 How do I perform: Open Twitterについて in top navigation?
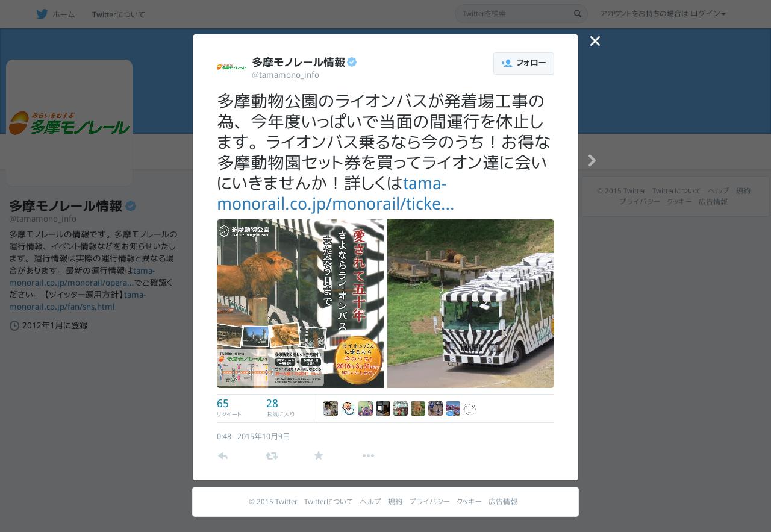tap(119, 14)
